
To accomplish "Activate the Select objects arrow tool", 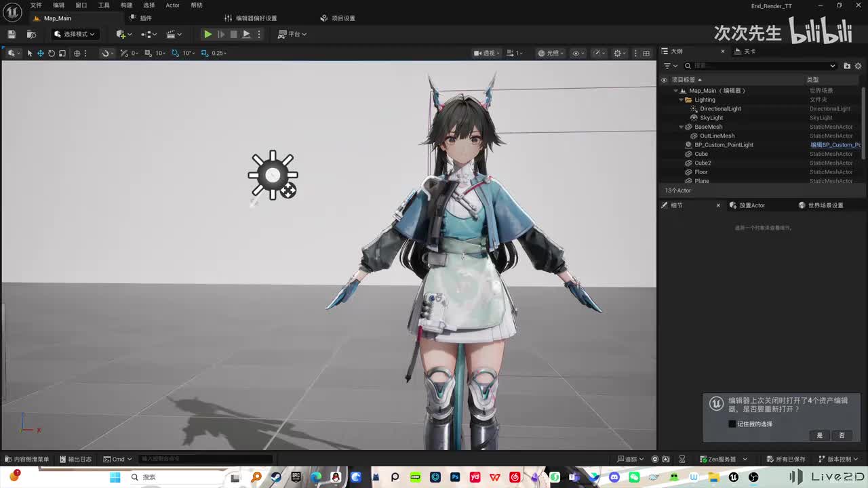I will pos(29,53).
